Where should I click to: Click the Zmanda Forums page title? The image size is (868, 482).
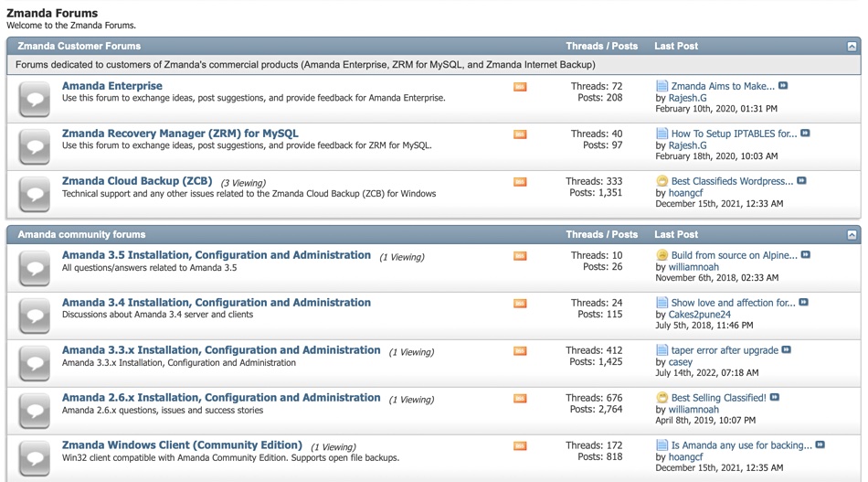coord(52,13)
